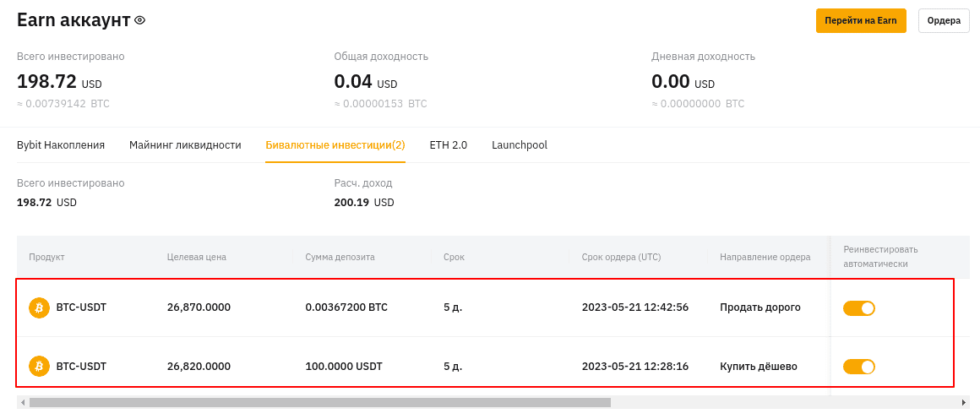Click the horizontal scrollbar thumb
Viewport: 980px width, 419px height.
(320, 402)
